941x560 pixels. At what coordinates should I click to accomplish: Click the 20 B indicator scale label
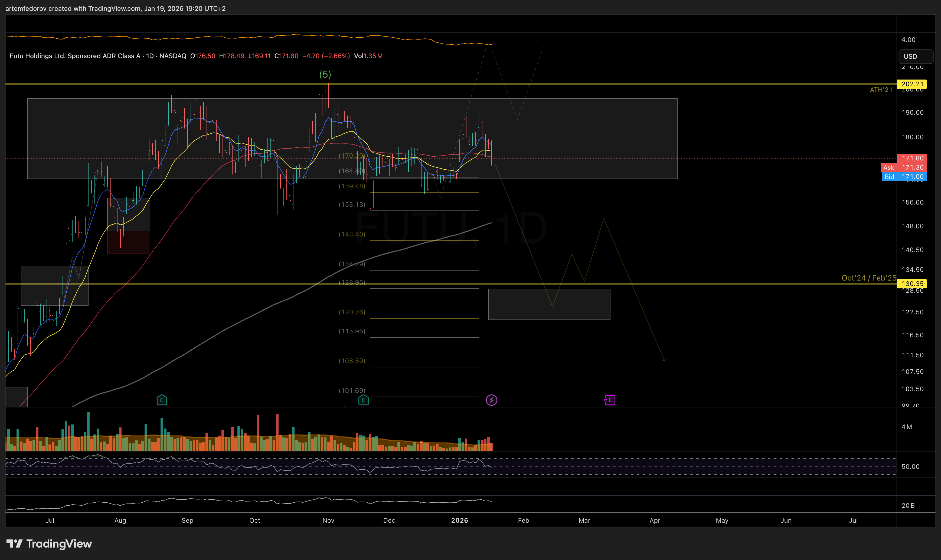tap(908, 505)
